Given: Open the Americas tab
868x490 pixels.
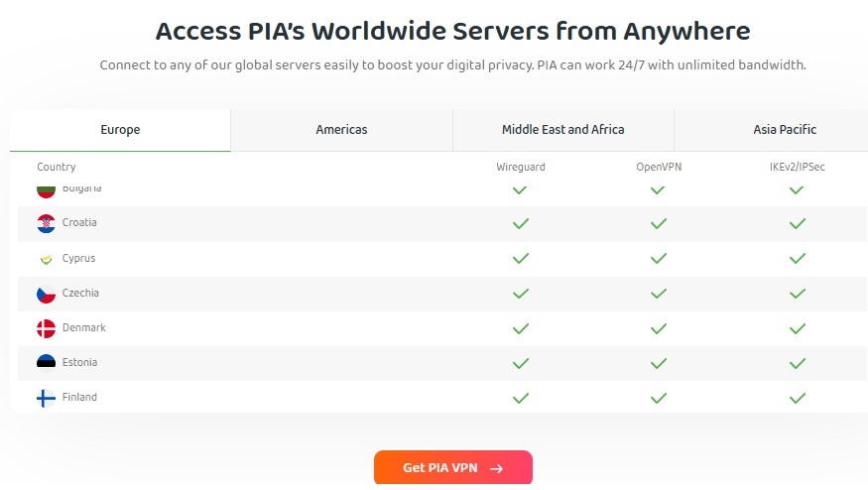Looking at the screenshot, I should pos(341,130).
